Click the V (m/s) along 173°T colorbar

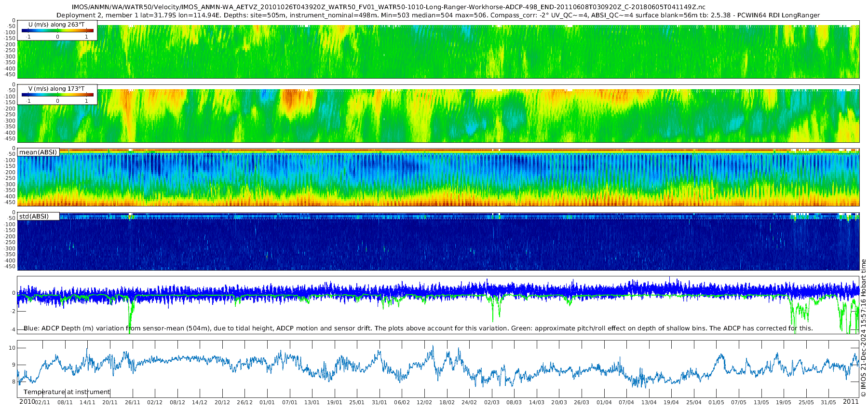(57, 95)
